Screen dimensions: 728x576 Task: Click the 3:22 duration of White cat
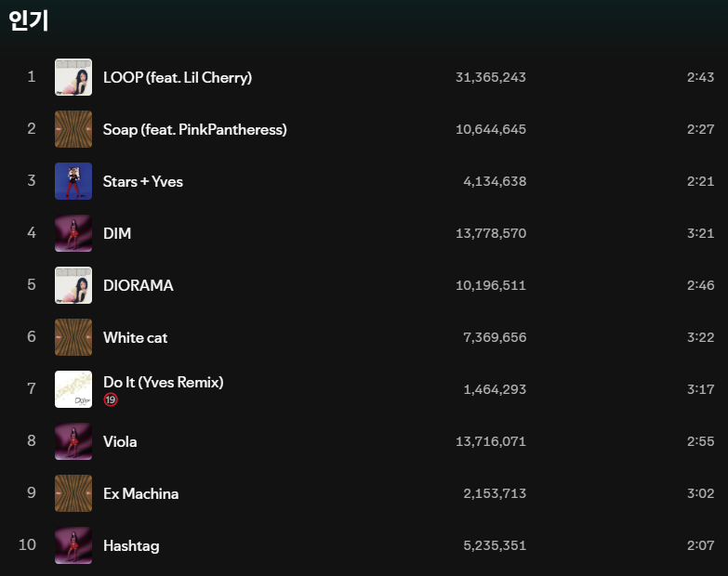click(x=700, y=337)
